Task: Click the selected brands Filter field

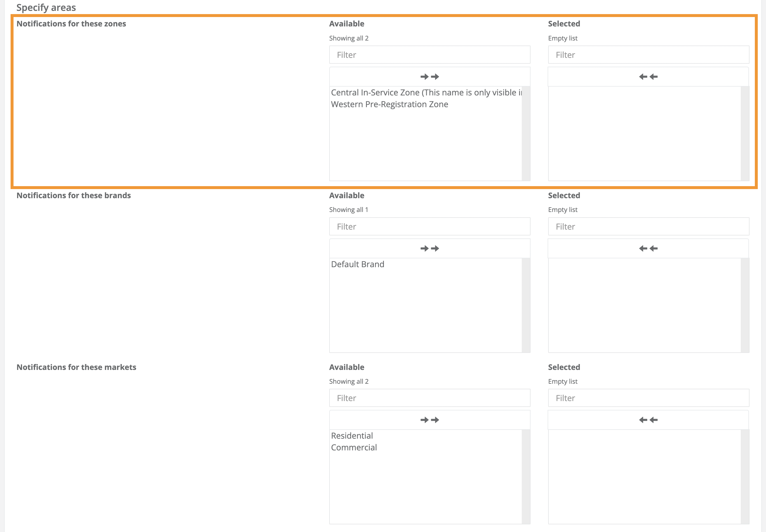Action: [648, 227]
